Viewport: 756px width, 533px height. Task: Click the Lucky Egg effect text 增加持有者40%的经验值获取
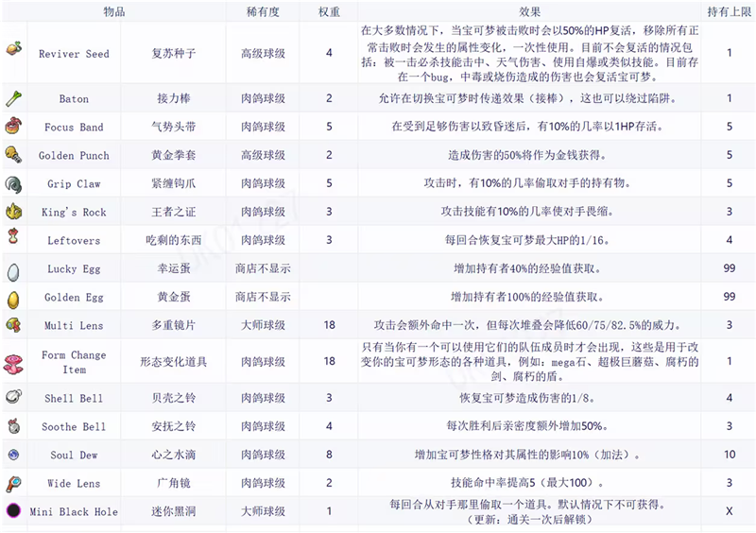coord(527,268)
